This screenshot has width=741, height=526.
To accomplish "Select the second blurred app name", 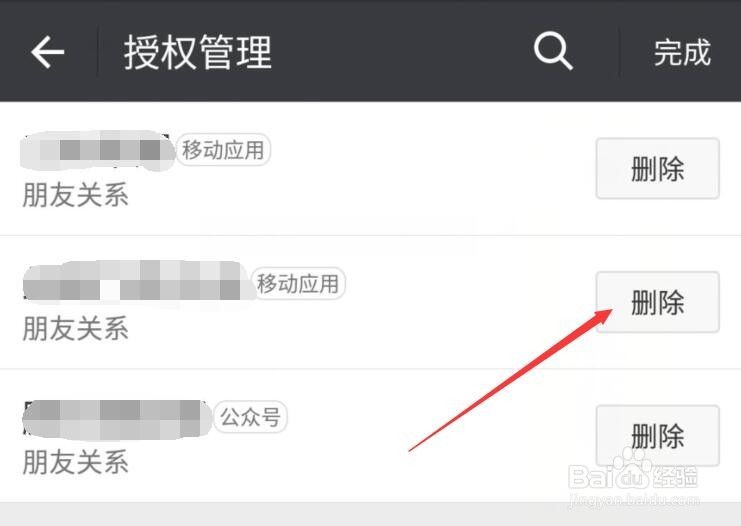I will (x=135, y=284).
